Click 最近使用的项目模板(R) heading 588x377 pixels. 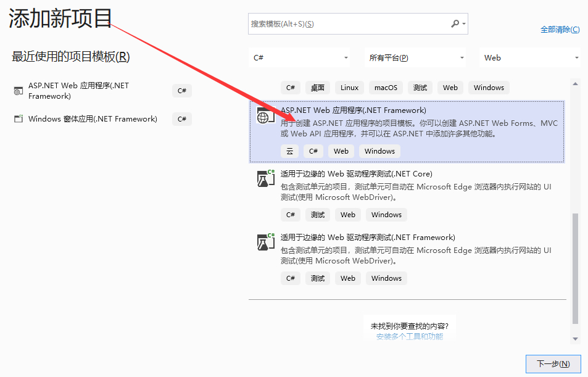coord(70,57)
